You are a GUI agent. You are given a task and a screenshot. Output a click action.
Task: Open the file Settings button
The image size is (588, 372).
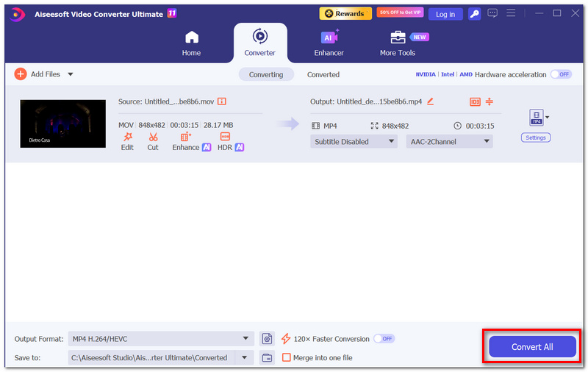coord(536,137)
